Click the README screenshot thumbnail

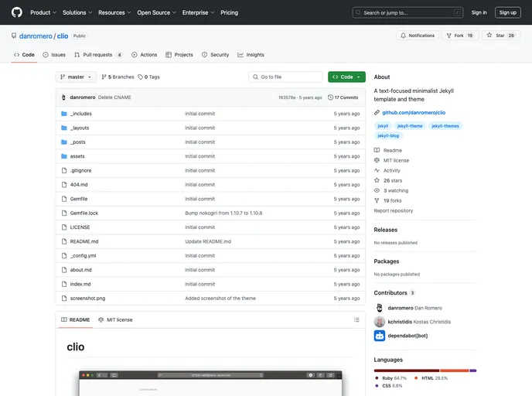tap(210, 383)
